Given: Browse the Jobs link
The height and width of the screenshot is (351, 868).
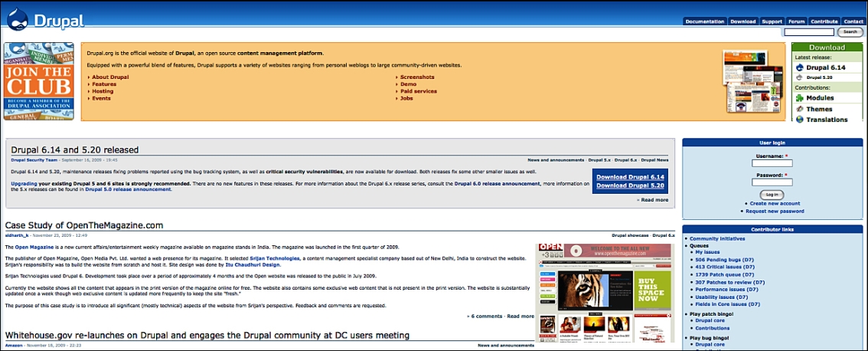Looking at the screenshot, I should [x=406, y=98].
